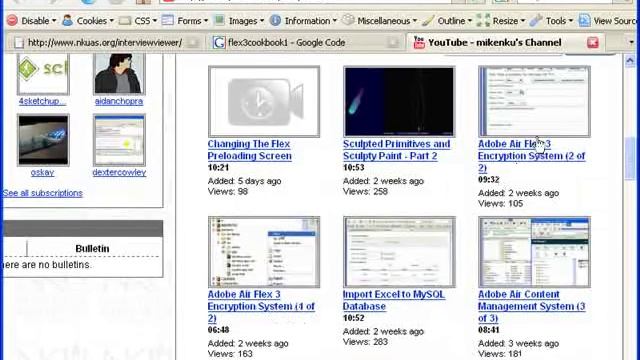Image resolution: width=640 pixels, height=360 pixels.
Task: Click the interviewviewer tab page icon
Action: click(19, 42)
